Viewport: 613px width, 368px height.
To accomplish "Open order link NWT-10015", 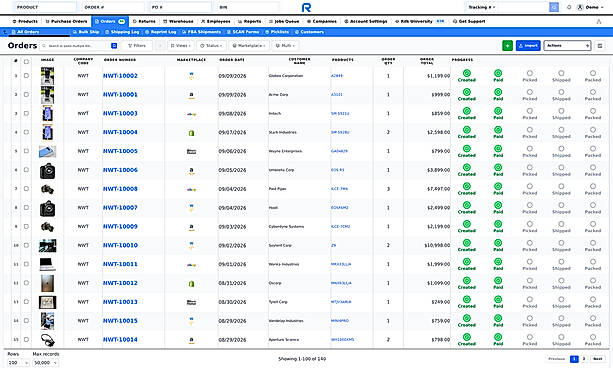I will 120,321.
